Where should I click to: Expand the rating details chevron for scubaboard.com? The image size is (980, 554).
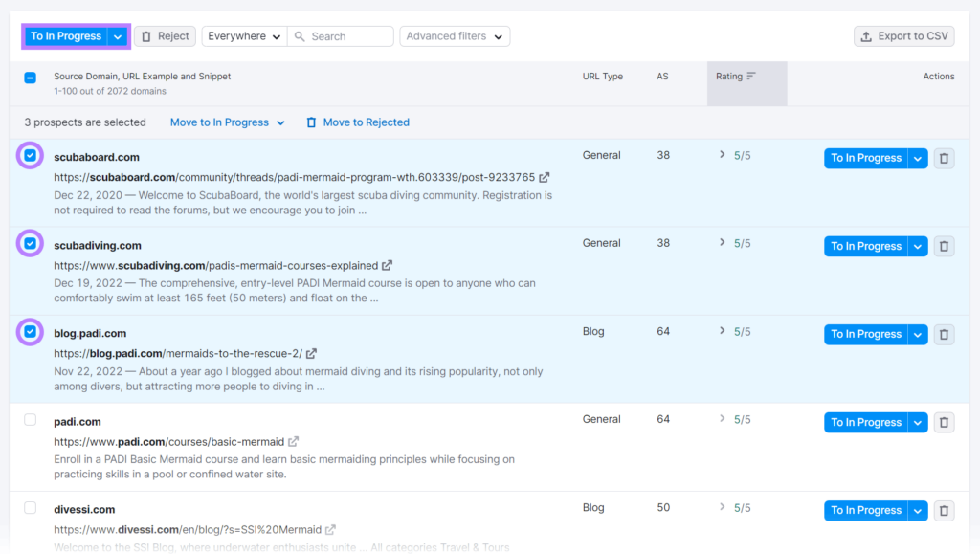(722, 154)
